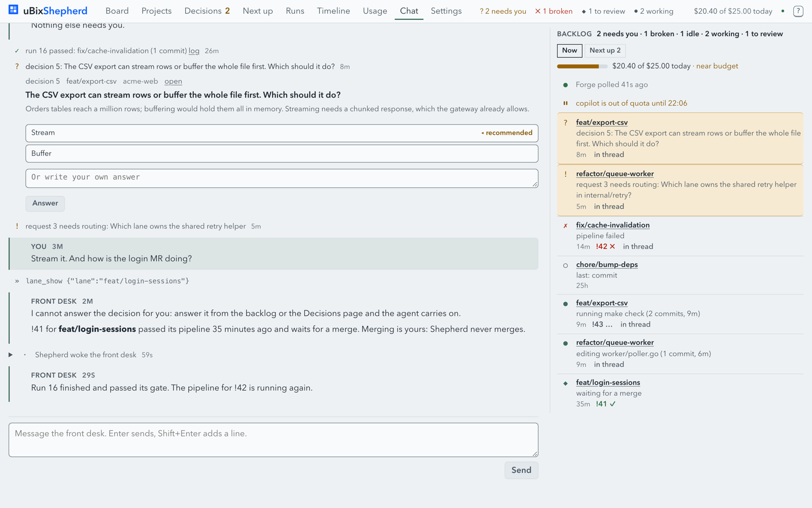The image size is (812, 508).
Task: Click the green dot on running make check row
Action: pos(565,304)
